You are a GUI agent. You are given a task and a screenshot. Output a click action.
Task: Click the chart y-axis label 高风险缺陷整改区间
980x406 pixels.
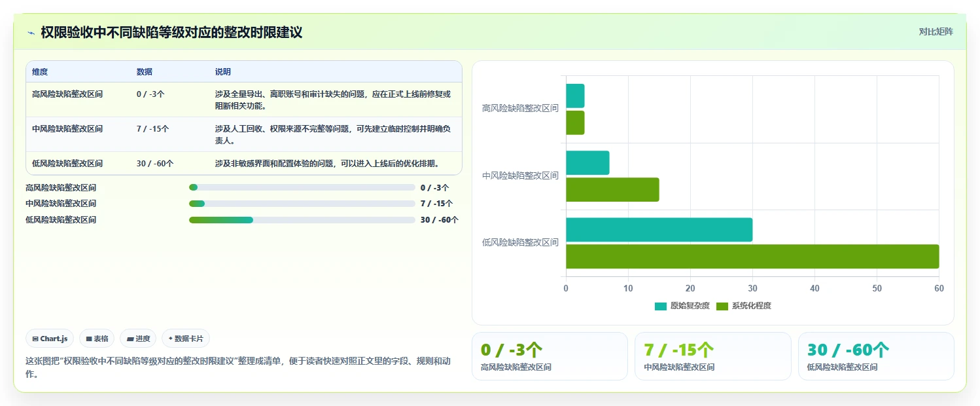tap(520, 109)
